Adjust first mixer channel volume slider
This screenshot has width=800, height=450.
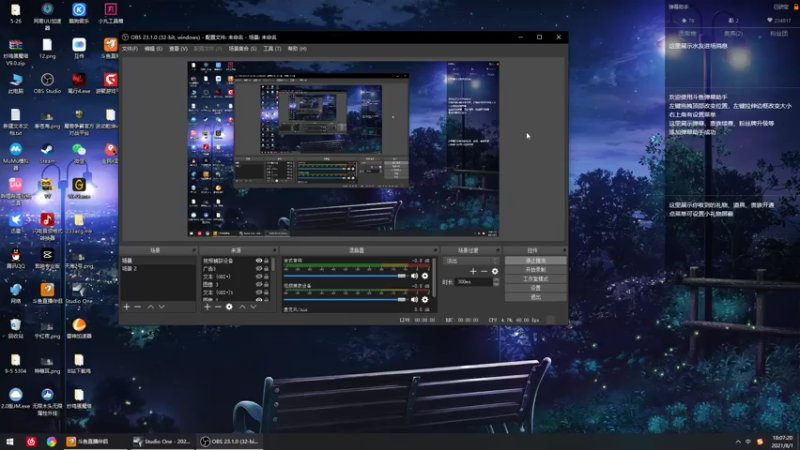click(345, 276)
